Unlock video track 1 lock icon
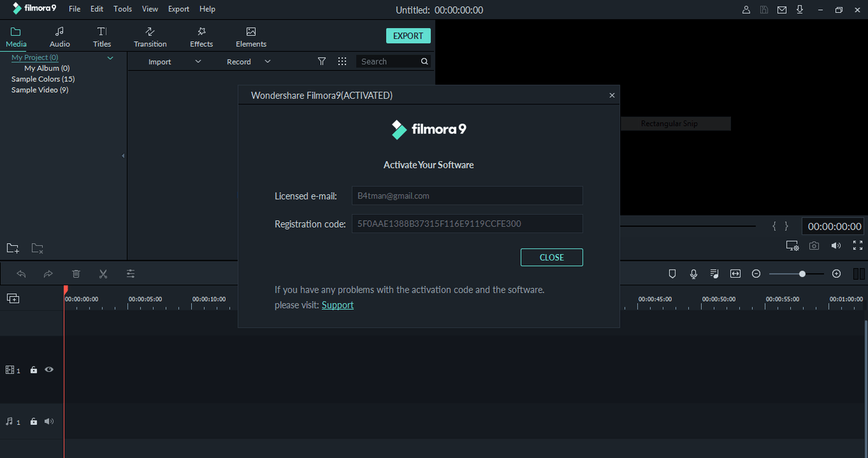 point(33,370)
